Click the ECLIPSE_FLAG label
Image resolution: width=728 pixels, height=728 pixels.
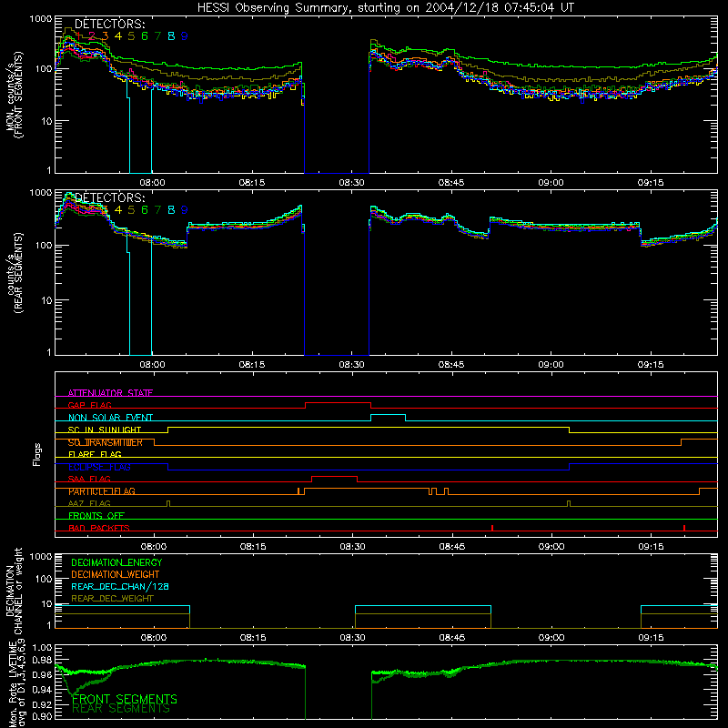coord(99,467)
